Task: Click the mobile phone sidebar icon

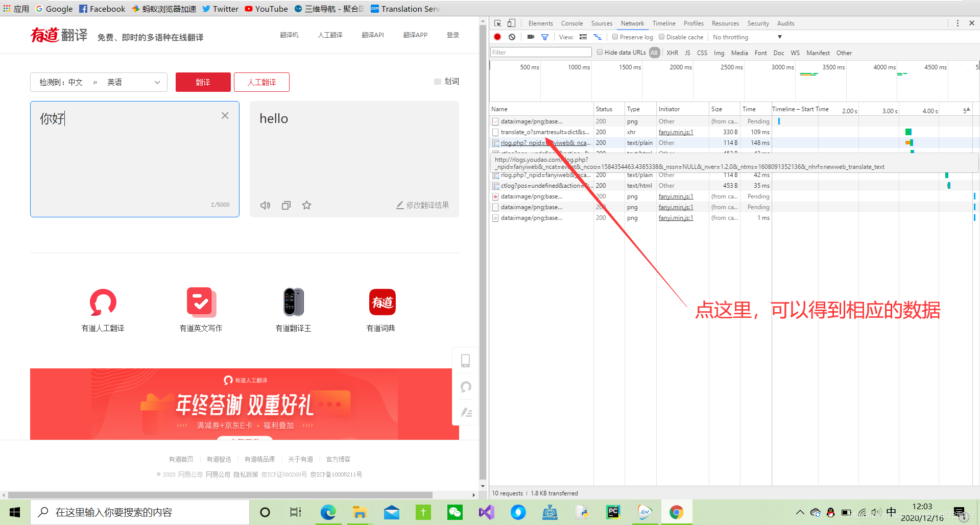Action: click(465, 361)
